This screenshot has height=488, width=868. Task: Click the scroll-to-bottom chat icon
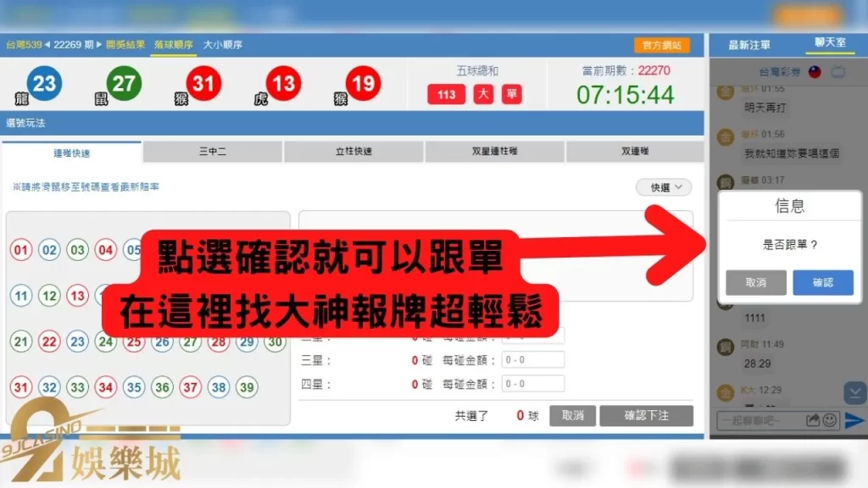coord(854,393)
